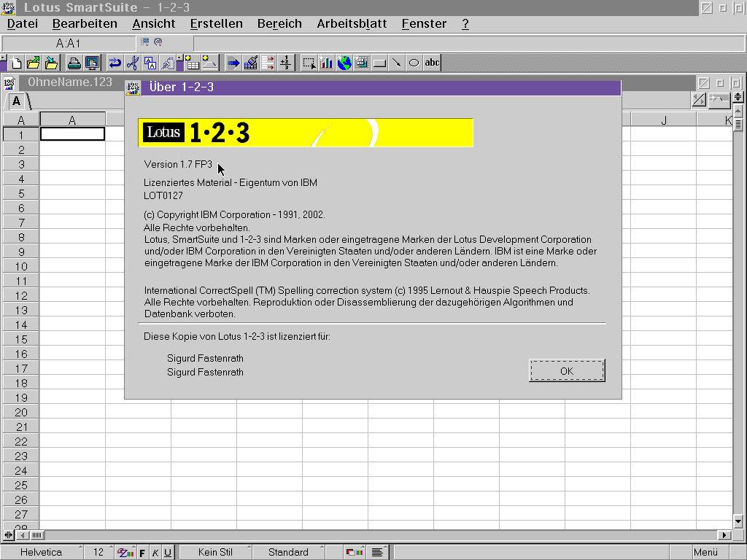Open the Erstellen menu

216,24
